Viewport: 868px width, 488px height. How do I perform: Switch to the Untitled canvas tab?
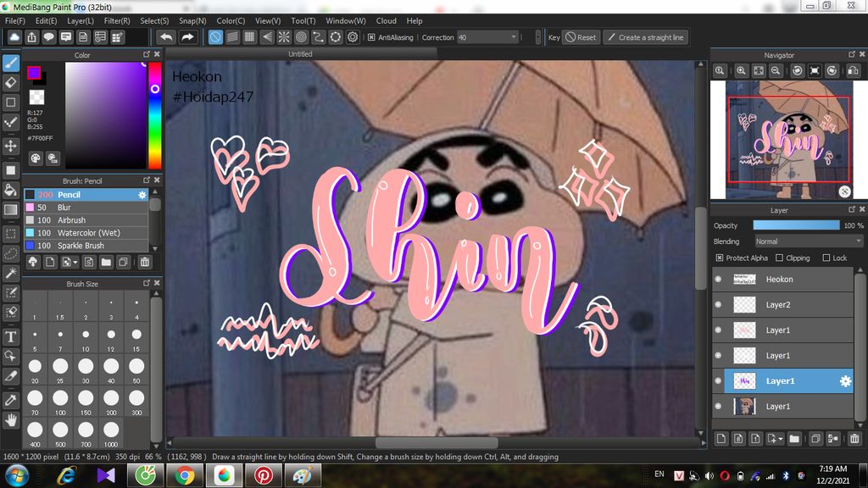tap(301, 53)
